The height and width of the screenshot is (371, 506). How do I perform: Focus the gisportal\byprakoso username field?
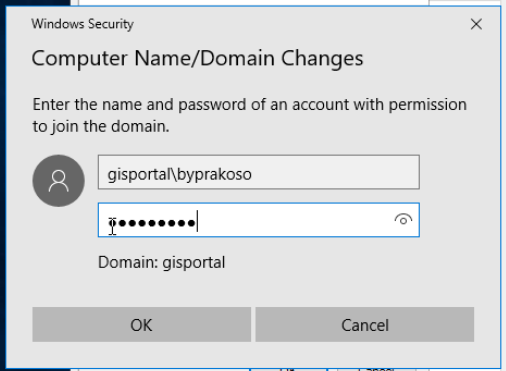(x=259, y=172)
